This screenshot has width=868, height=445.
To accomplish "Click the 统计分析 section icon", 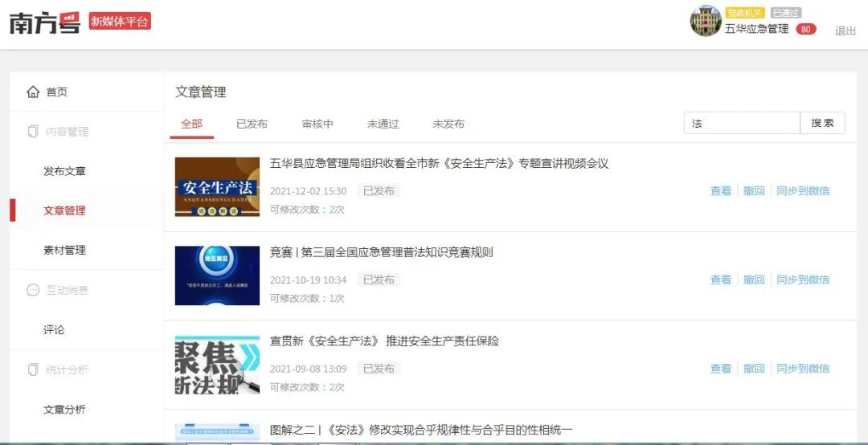I will [x=33, y=369].
